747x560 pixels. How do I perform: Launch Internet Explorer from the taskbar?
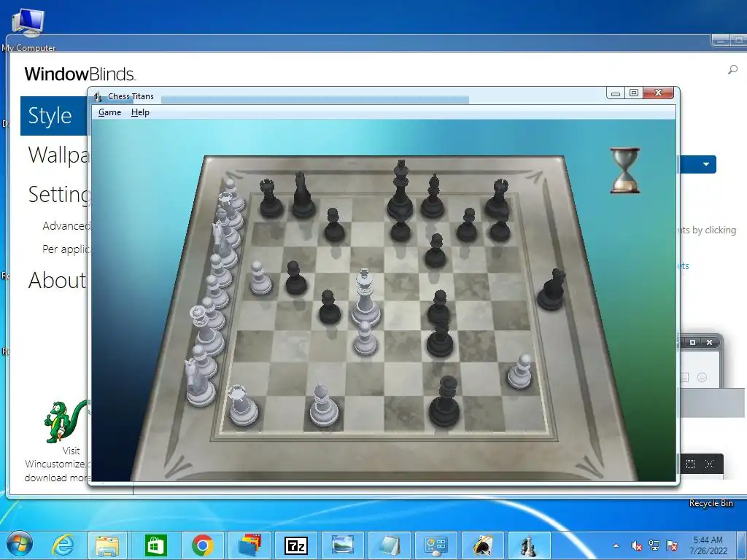point(63,545)
